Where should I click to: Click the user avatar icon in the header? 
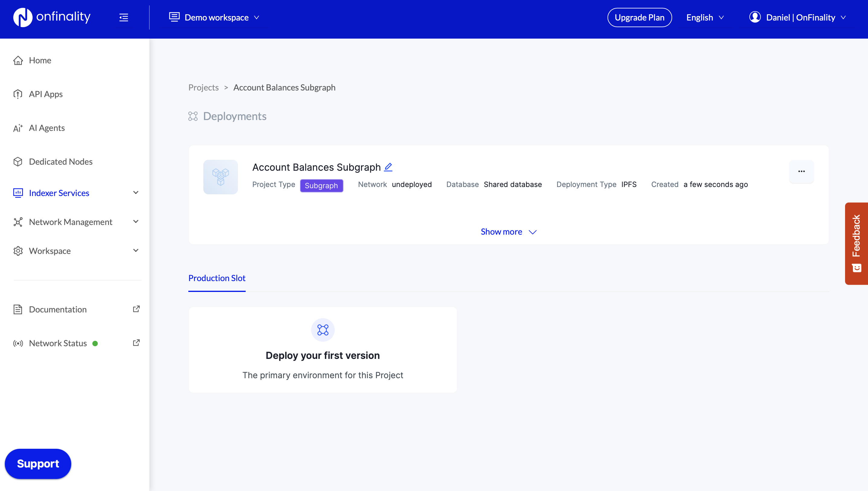click(x=755, y=17)
